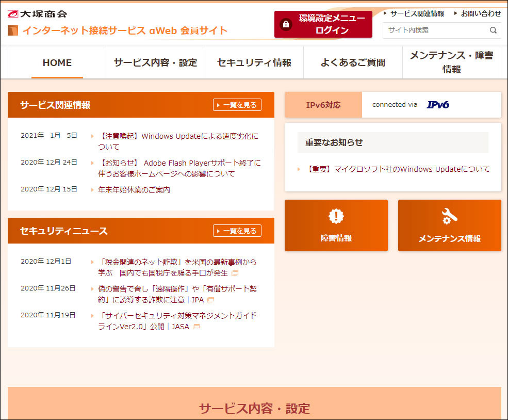This screenshot has width=508, height=420.
Task: Click the Otsuka Shokai logo
Action: pos(38,13)
